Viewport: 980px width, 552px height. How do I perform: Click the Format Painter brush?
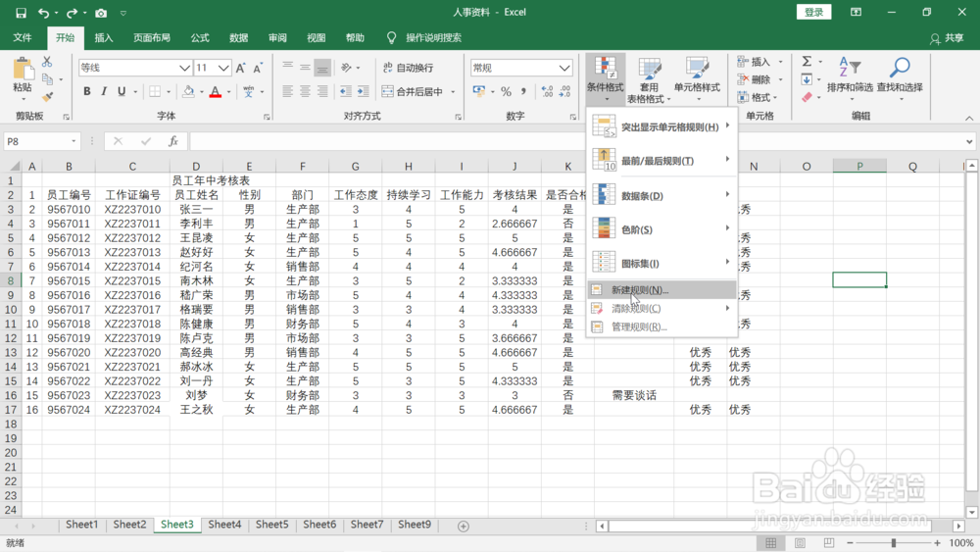47,97
